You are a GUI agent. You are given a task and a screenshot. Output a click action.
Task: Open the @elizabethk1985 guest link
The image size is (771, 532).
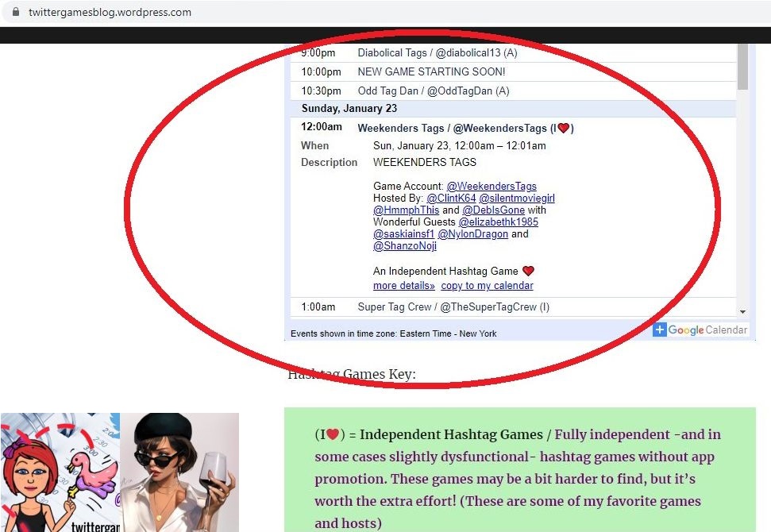(498, 222)
